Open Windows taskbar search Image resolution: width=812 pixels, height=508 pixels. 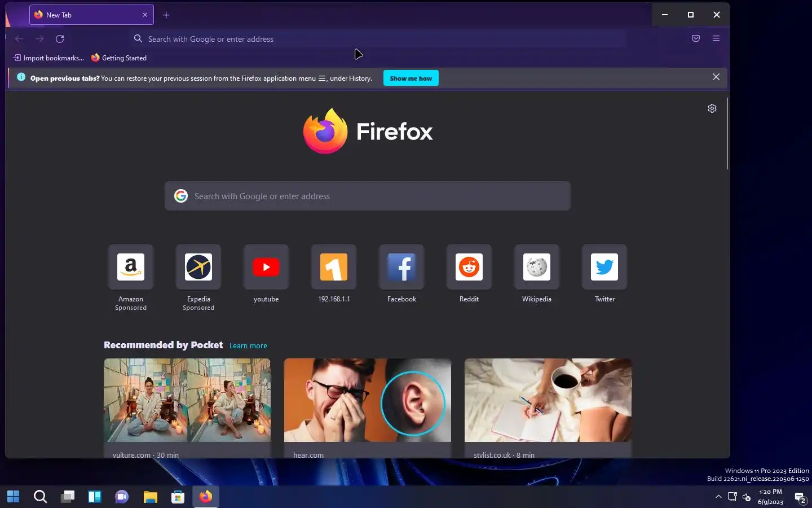coord(41,497)
